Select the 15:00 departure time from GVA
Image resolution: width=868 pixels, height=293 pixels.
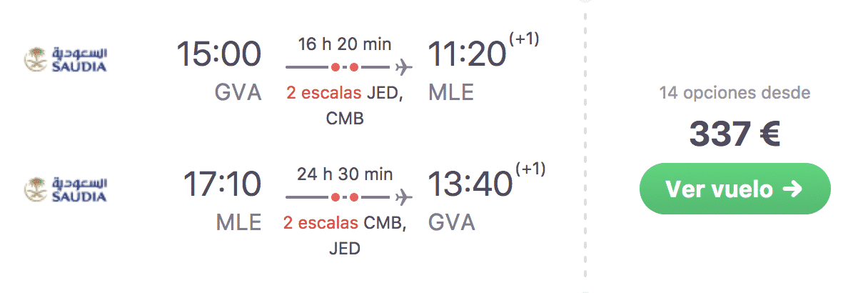pyautogui.click(x=219, y=55)
